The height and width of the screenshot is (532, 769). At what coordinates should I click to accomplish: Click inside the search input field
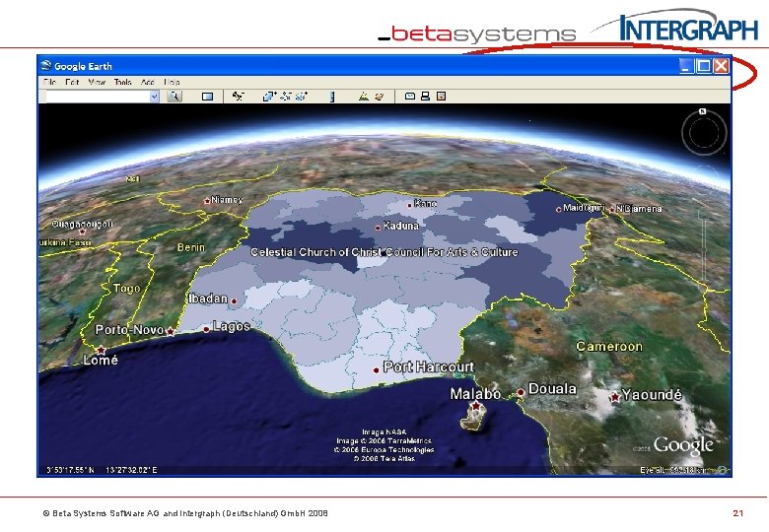97,97
